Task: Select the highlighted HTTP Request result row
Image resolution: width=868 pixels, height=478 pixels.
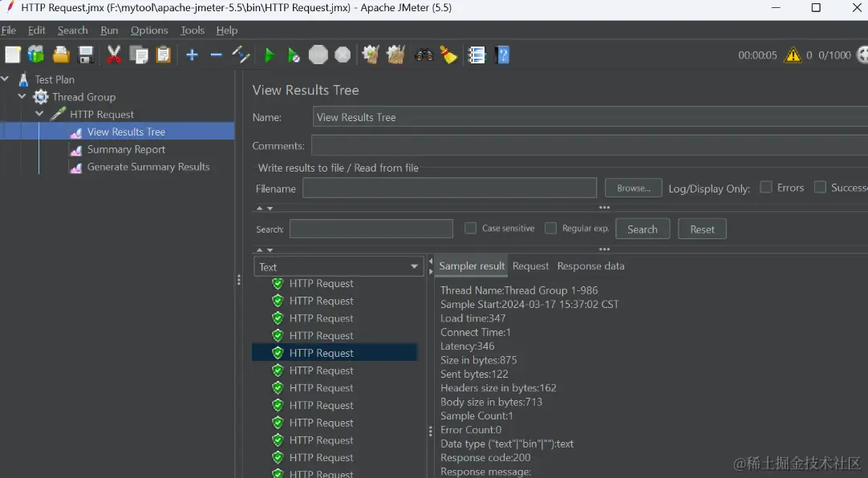Action: click(335, 353)
